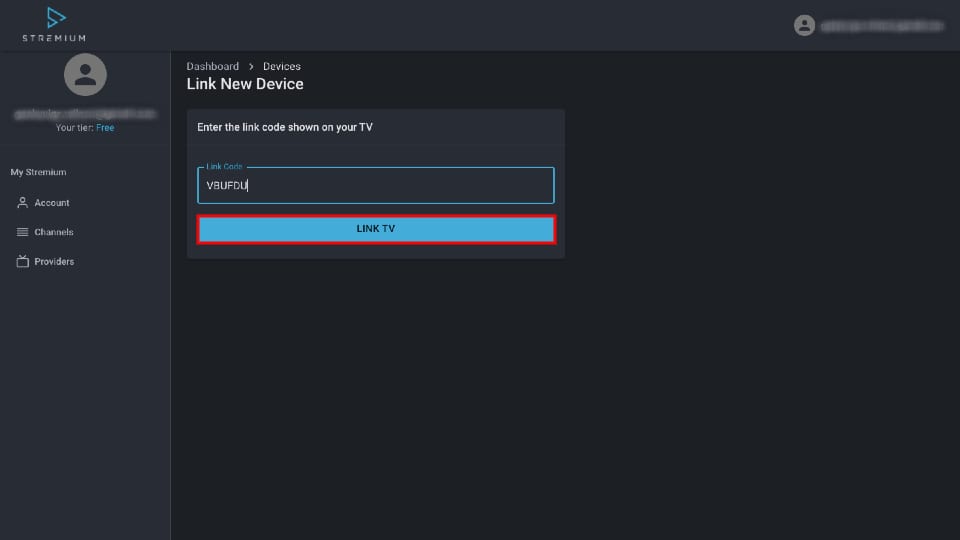Click the large profile avatar in sidebar
960x540 pixels.
85,75
